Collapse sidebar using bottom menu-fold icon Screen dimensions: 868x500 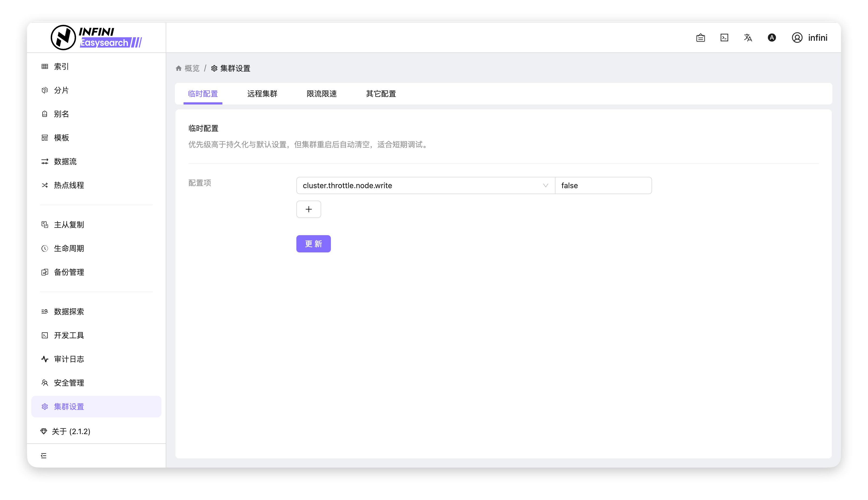43,456
